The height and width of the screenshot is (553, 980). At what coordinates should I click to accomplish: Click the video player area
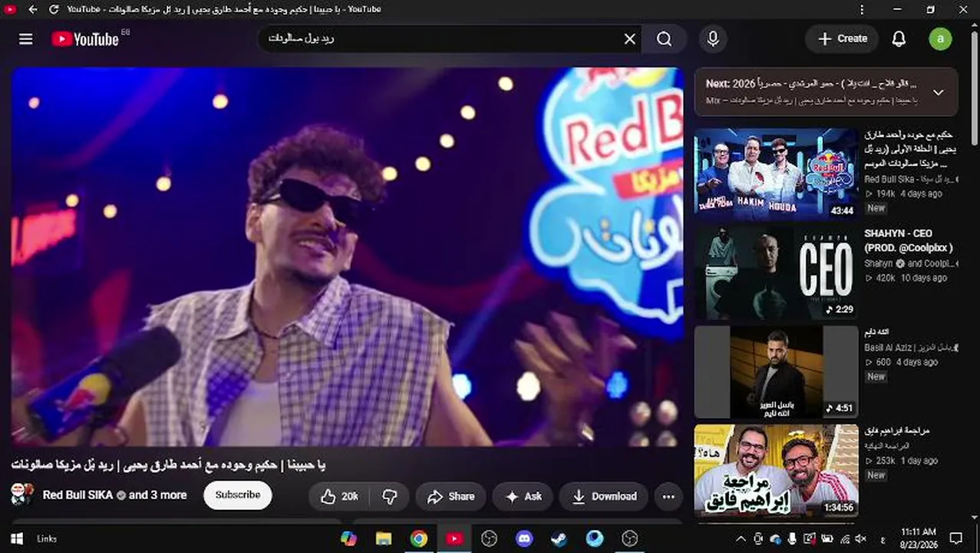347,257
